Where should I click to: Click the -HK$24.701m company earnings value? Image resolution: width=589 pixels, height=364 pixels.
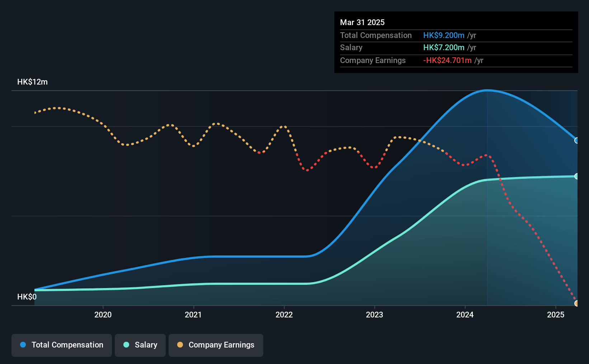click(447, 61)
